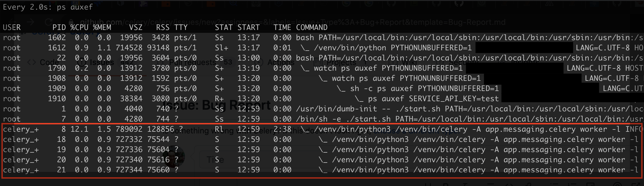Screen dimensions: 644x186
Task: Select PID 1612 in the process list
Action: [57, 48]
